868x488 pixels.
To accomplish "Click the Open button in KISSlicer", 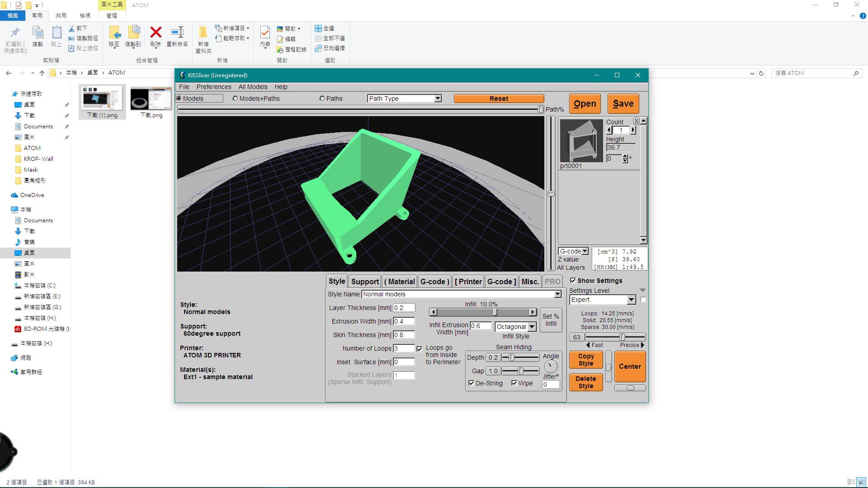I will (585, 103).
